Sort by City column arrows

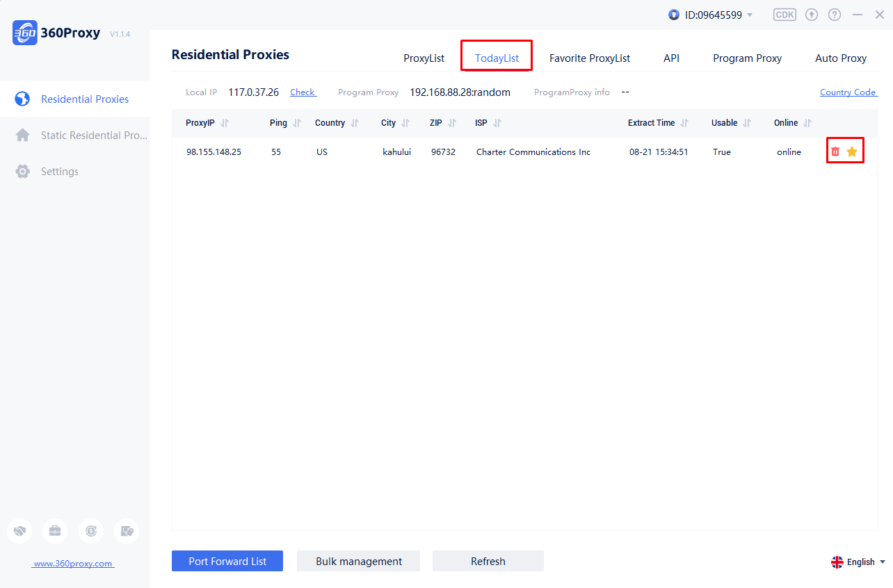pyautogui.click(x=405, y=123)
